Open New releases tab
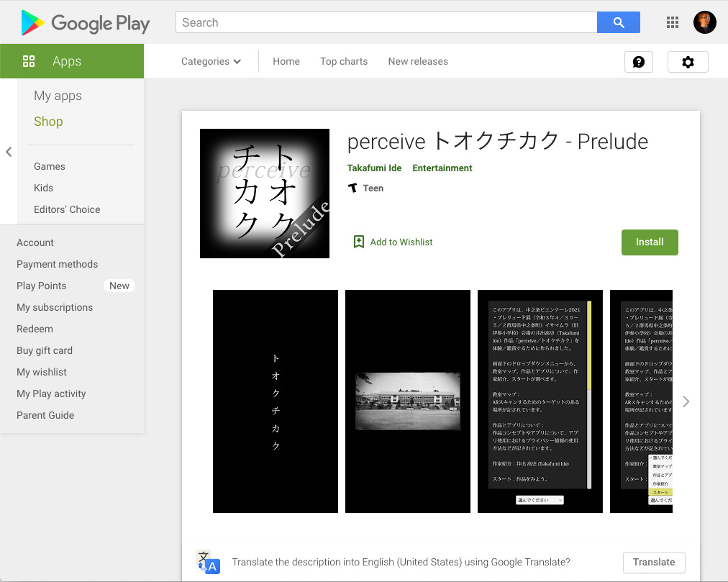The height and width of the screenshot is (582, 728). pos(418,62)
